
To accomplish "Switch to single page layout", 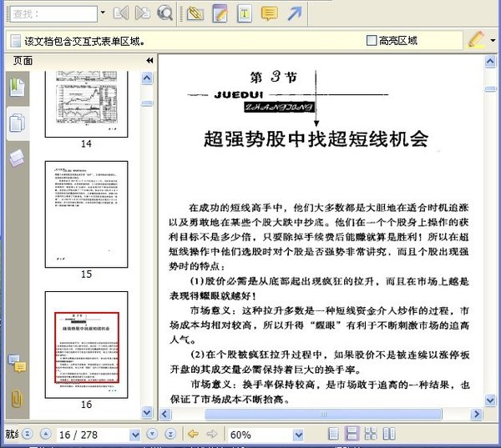I will click(x=333, y=434).
